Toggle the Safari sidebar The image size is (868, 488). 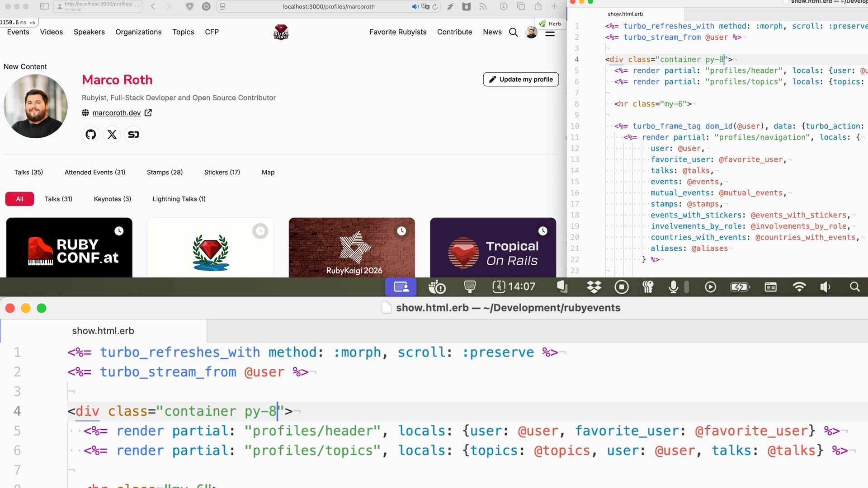click(44, 6)
